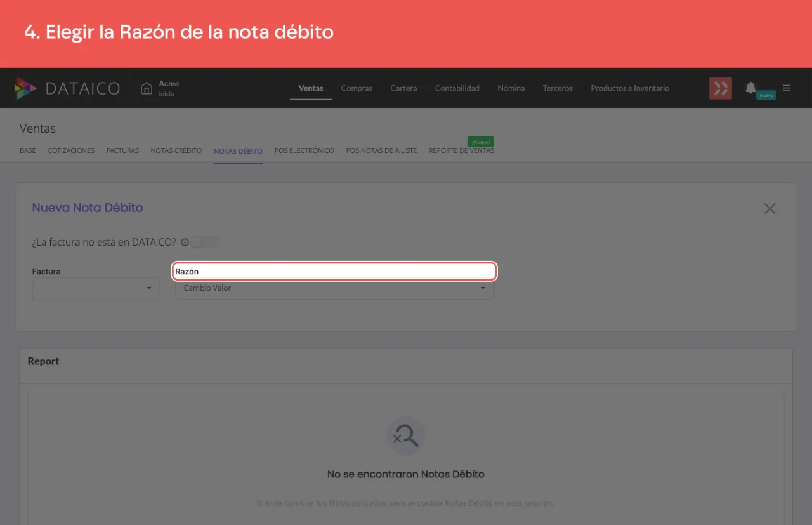Click the 'No se encontraron Notas Débito' message
Image resolution: width=812 pixels, height=525 pixels.
point(406,474)
